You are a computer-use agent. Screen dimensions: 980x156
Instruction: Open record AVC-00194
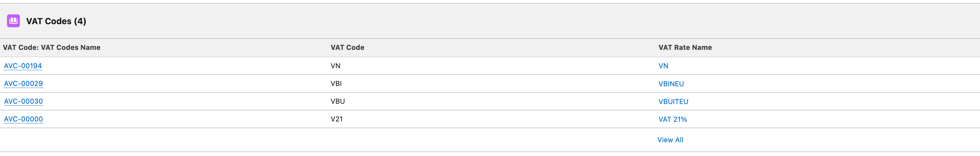tap(23, 66)
